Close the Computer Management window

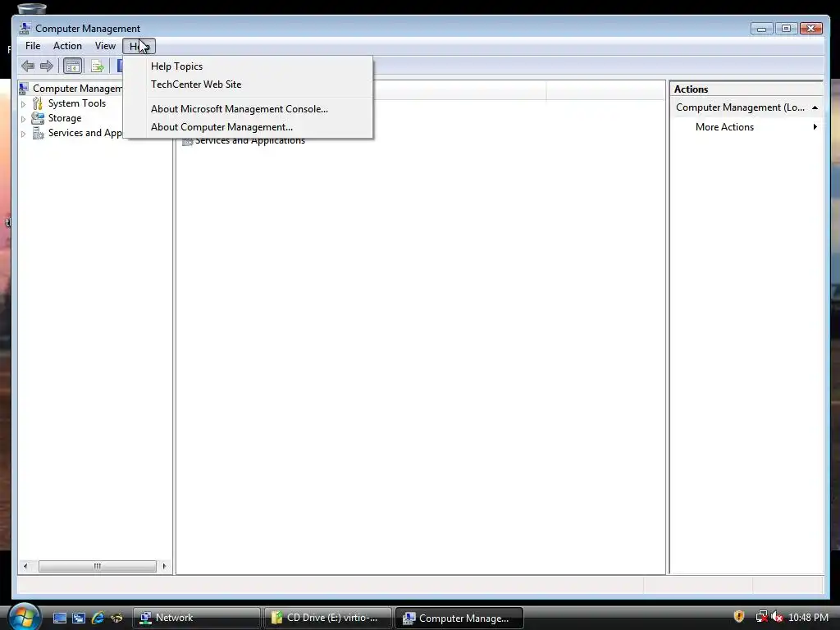tap(811, 29)
